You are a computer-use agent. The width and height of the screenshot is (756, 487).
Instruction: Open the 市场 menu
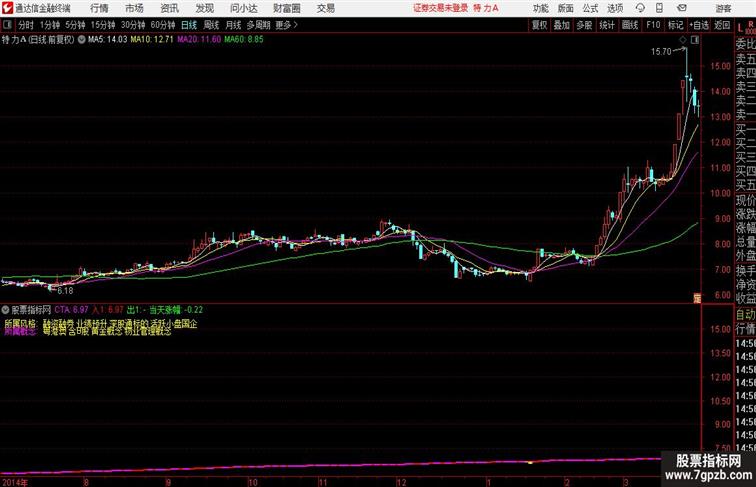pos(135,8)
